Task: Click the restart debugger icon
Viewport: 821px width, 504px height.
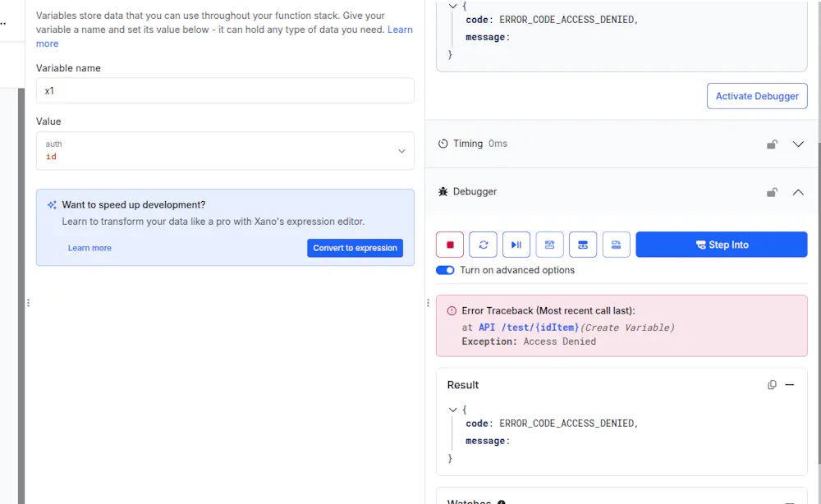Action: (483, 244)
